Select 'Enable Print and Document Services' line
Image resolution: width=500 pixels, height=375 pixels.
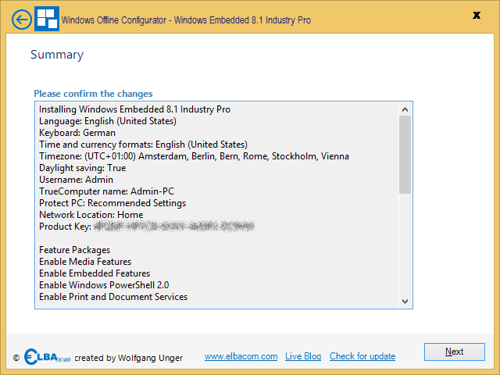click(113, 297)
